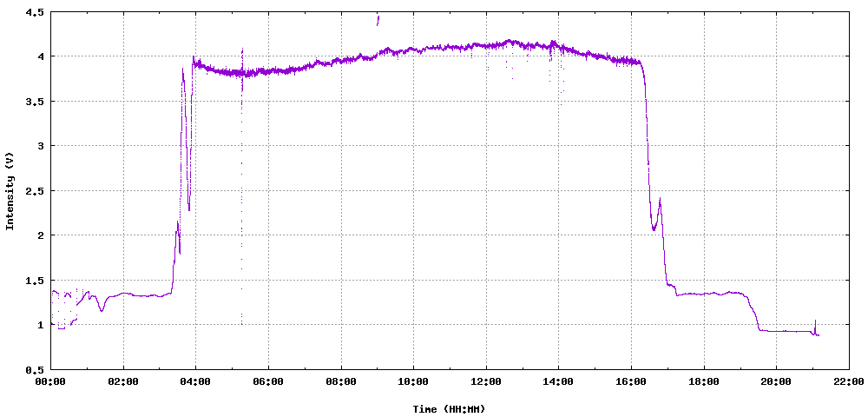Click the y-axis title 'Intensity (V)'

(x=10, y=190)
